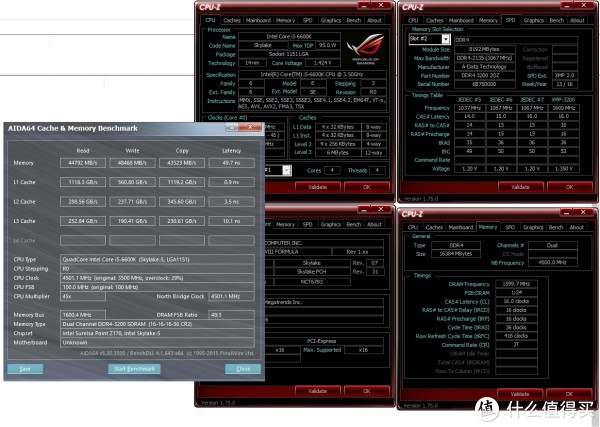
Task: Validate in the CPU-Z Memory window
Action: coord(520,394)
